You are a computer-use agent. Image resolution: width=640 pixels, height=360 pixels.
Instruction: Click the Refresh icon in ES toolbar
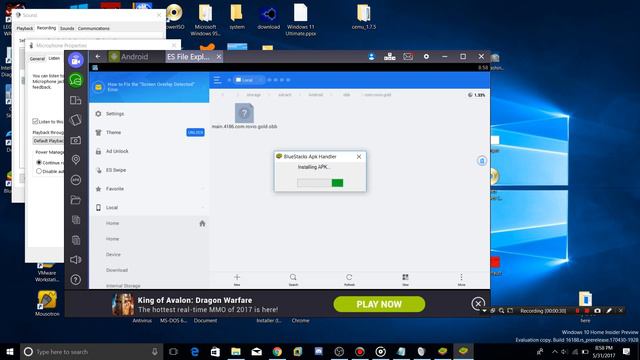click(x=349, y=279)
